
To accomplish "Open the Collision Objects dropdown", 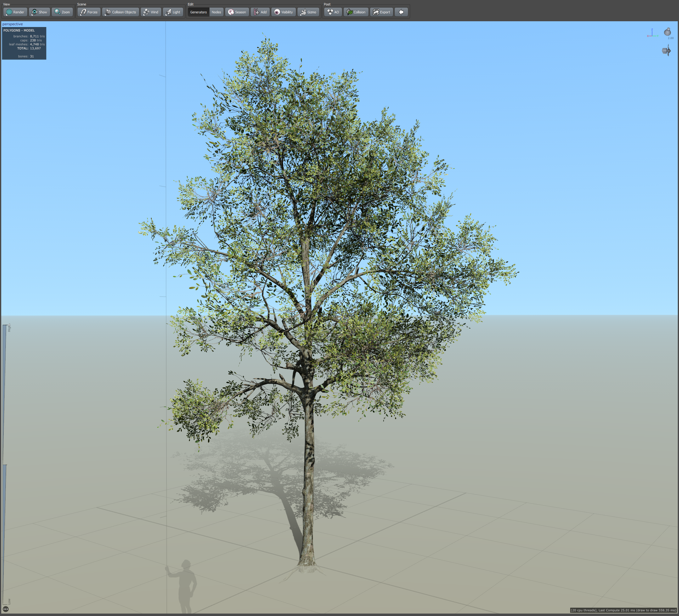I will pyautogui.click(x=121, y=12).
